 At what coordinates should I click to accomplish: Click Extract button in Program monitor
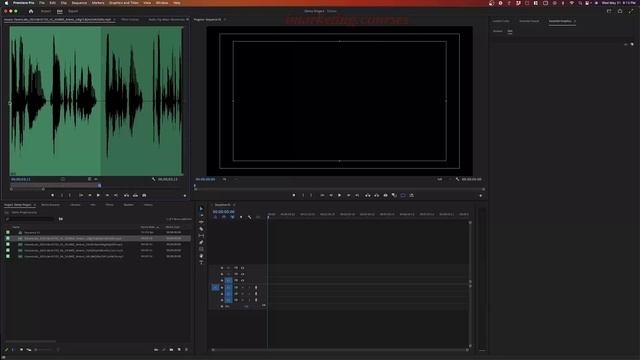click(376, 196)
